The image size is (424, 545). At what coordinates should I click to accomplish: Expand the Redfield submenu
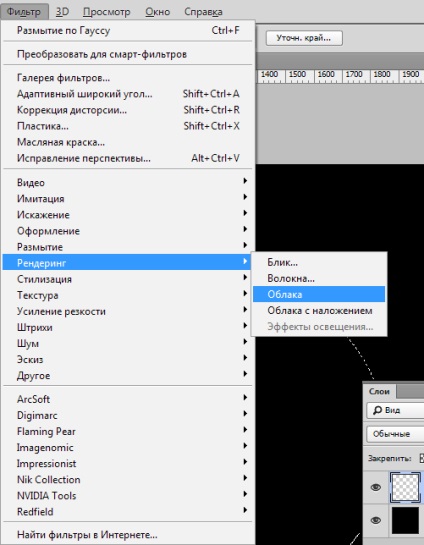click(128, 512)
